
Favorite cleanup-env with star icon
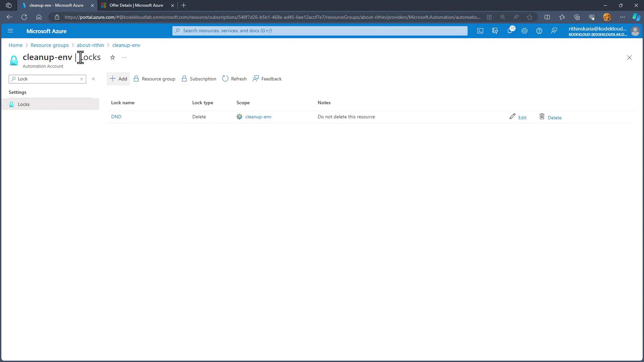click(113, 58)
